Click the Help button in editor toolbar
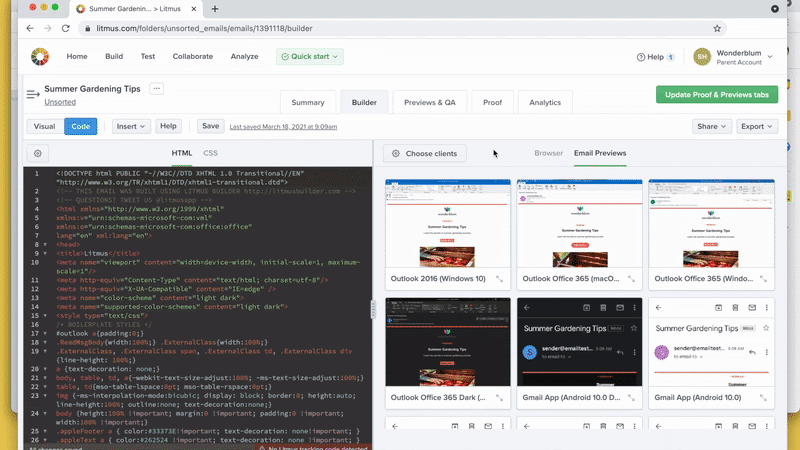The height and width of the screenshot is (450, 800). [x=168, y=126]
